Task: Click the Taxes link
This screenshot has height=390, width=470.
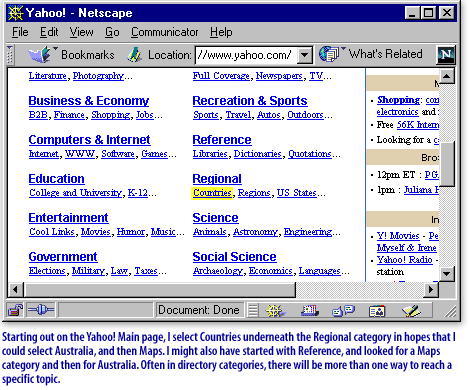Action: (146, 271)
